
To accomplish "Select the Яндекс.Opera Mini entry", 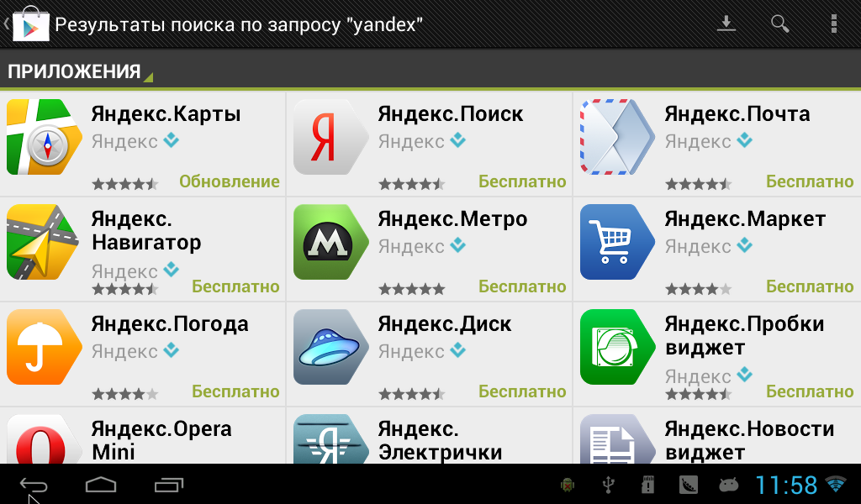I will pos(143,437).
